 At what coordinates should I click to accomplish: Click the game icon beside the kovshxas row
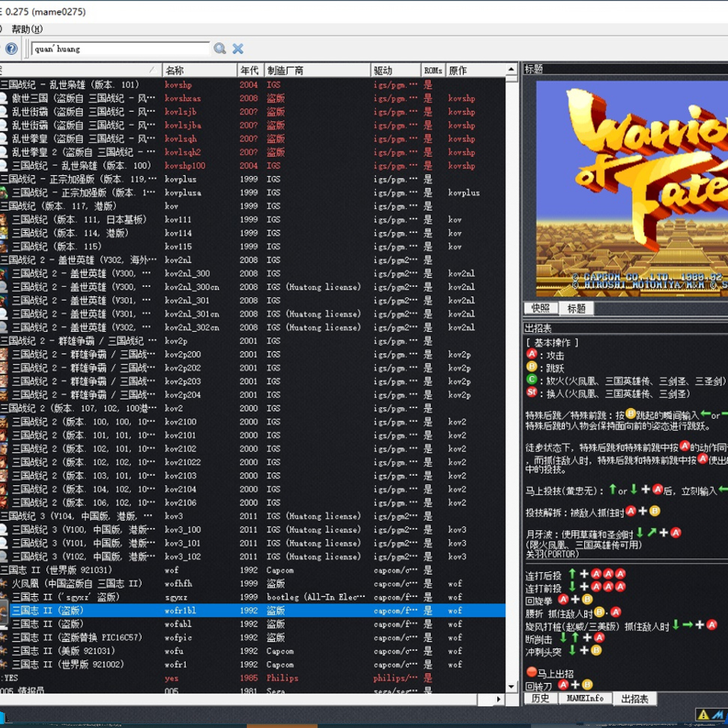point(4,98)
